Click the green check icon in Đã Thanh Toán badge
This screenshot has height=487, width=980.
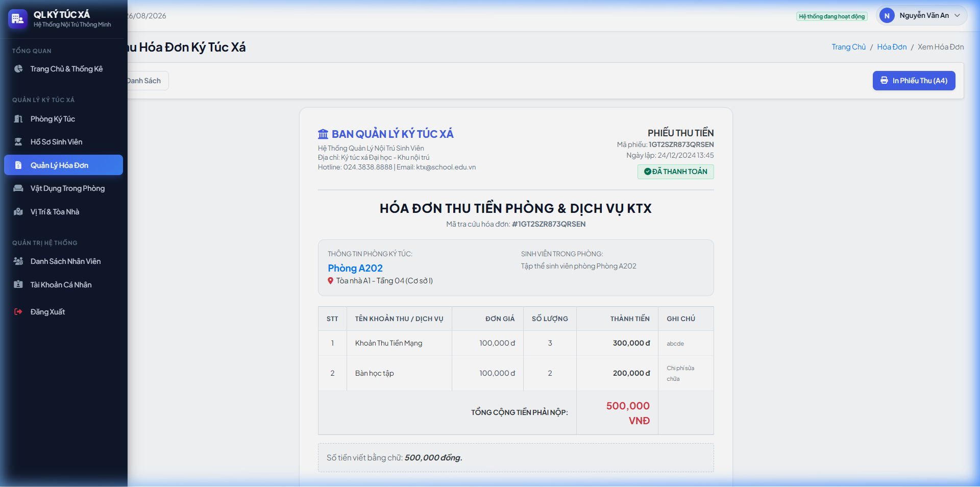[x=647, y=172]
